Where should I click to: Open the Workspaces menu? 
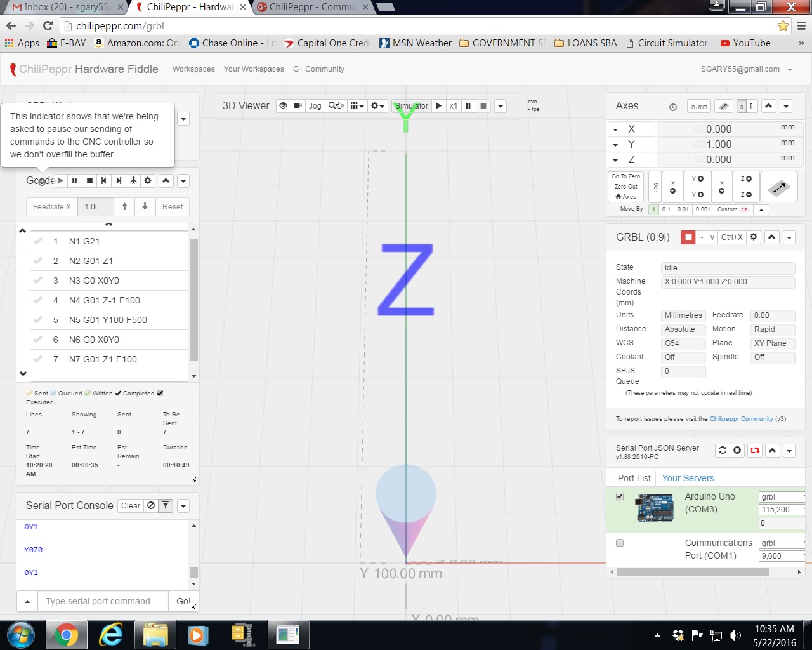pos(193,69)
